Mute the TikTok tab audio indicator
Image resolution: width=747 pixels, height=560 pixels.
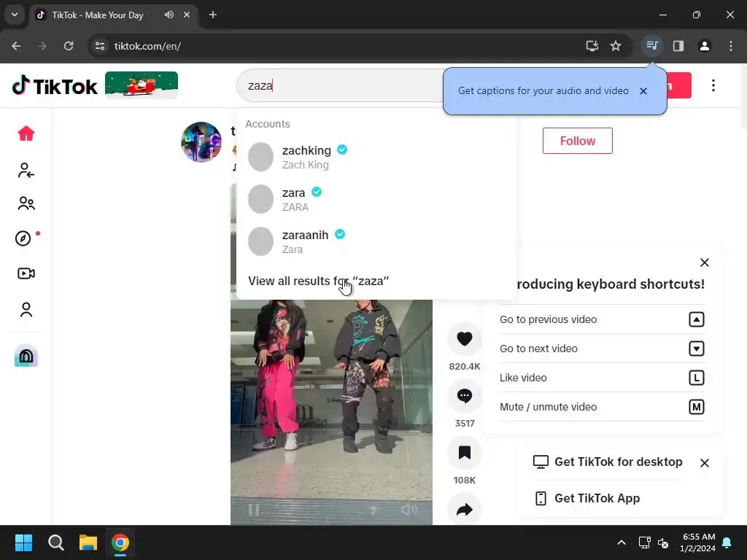(x=169, y=15)
